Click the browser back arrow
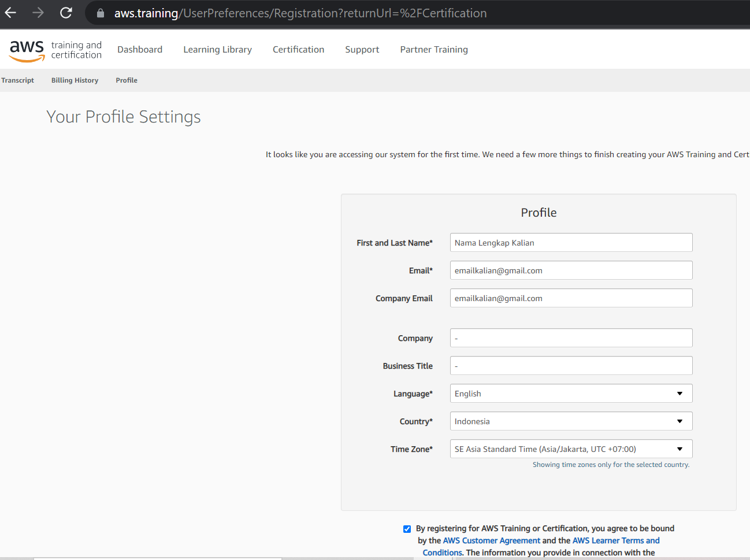750x560 pixels. pos(10,13)
